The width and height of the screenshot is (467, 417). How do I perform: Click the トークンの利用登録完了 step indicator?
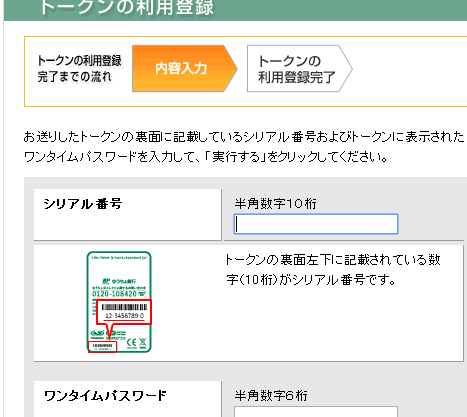click(x=299, y=69)
